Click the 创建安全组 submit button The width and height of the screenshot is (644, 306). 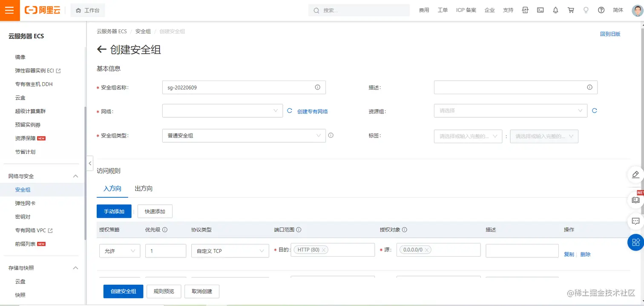(124, 292)
